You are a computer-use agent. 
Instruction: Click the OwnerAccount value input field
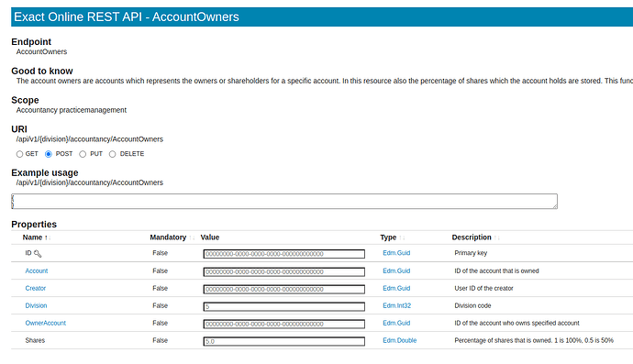[x=284, y=324]
